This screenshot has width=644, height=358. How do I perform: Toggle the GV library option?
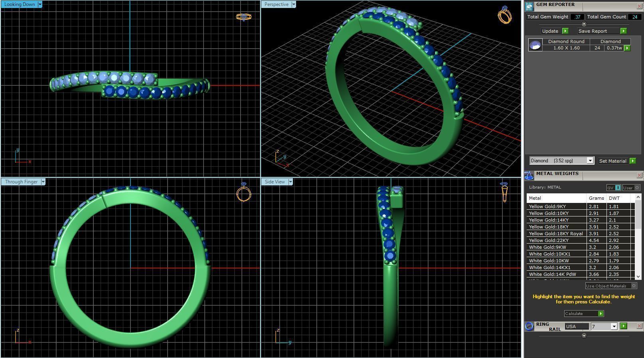click(614, 188)
